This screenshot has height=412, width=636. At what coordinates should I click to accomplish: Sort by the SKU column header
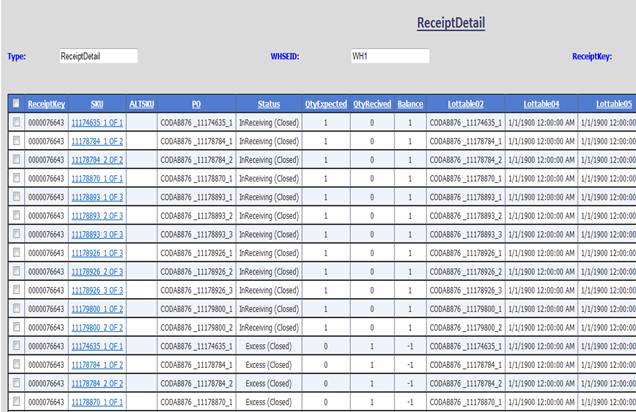click(x=97, y=105)
